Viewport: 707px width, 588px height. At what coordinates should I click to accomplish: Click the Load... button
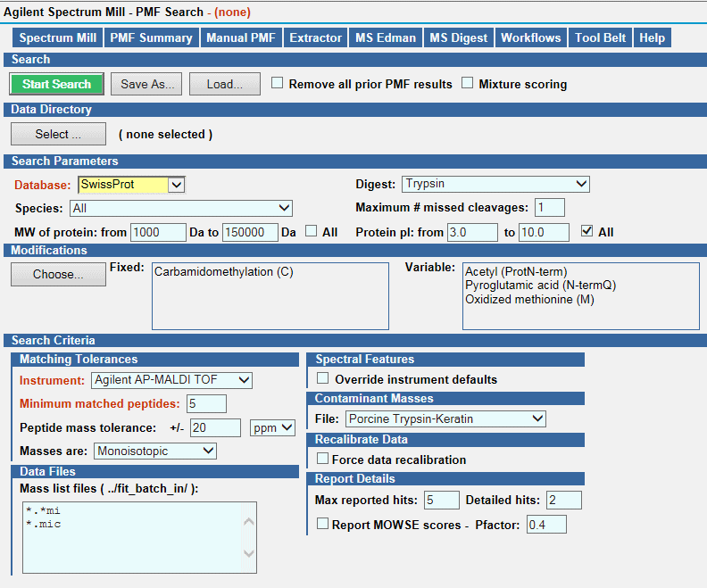tap(224, 84)
